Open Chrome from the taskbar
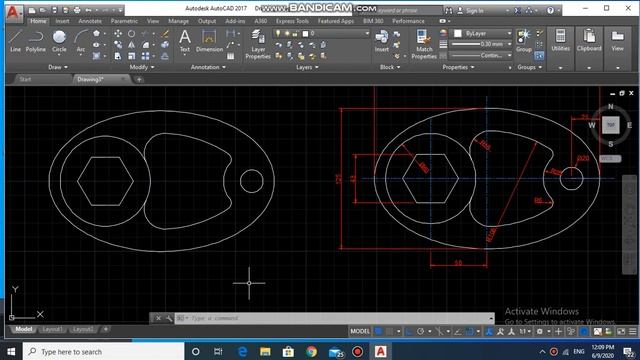This screenshot has height=360, width=640. [x=311, y=351]
